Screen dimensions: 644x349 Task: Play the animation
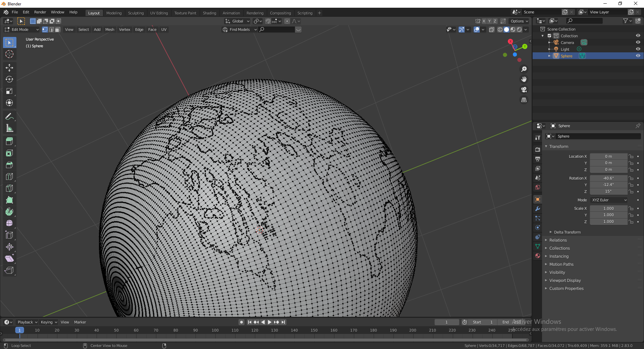tap(270, 322)
